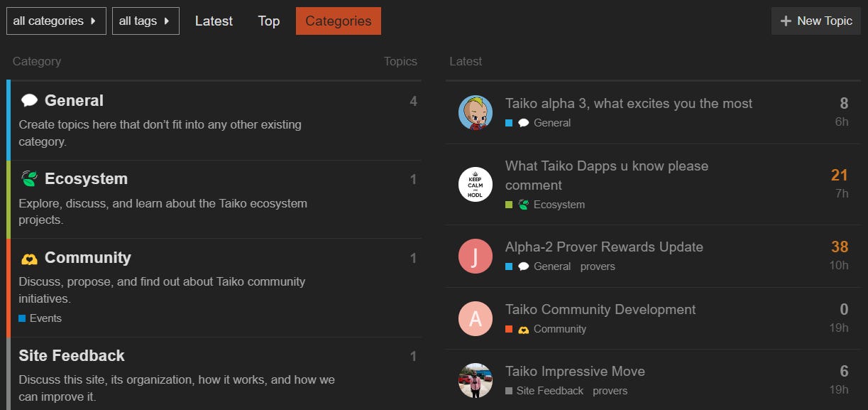Open the Ecosystem category

[x=86, y=179]
